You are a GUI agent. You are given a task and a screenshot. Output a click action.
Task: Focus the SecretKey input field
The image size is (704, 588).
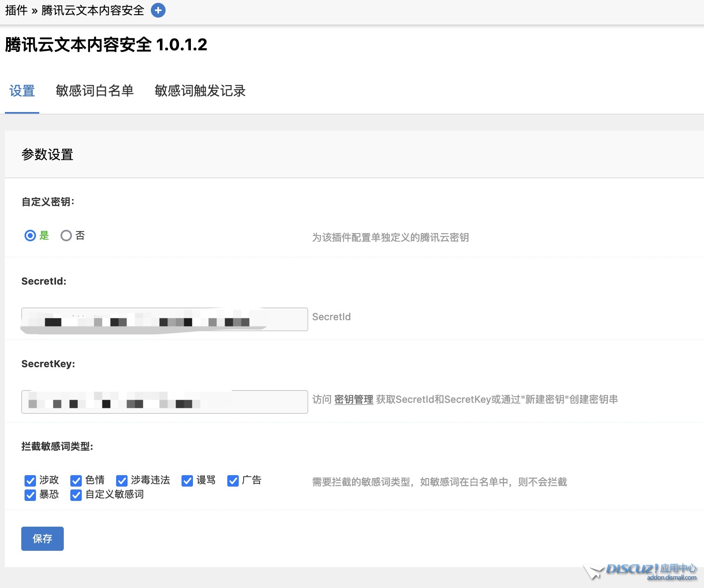point(164,402)
